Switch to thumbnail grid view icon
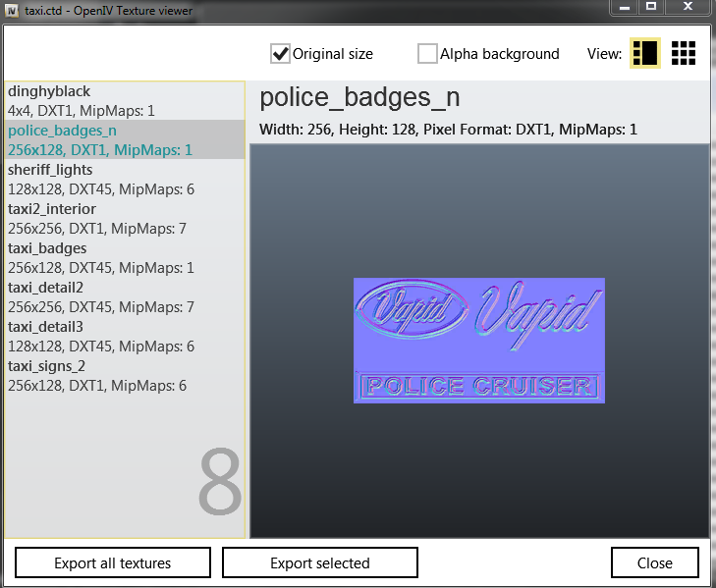Viewport: 716px width, 588px height. click(684, 53)
